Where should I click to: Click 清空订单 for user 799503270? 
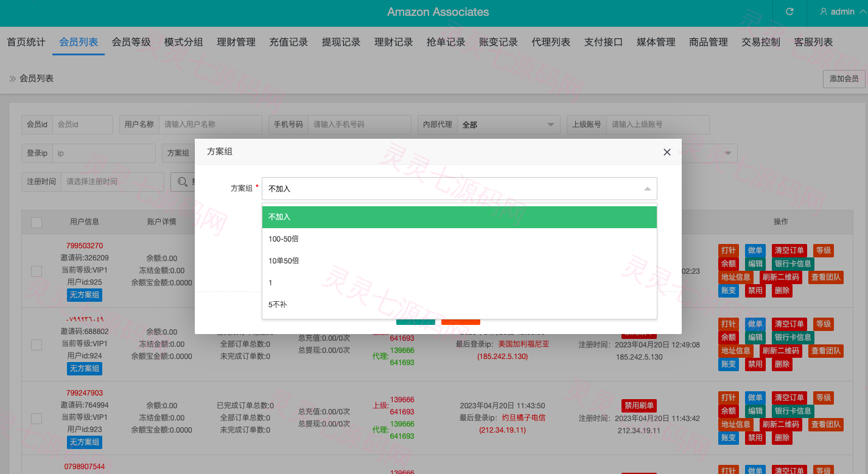pyautogui.click(x=789, y=251)
